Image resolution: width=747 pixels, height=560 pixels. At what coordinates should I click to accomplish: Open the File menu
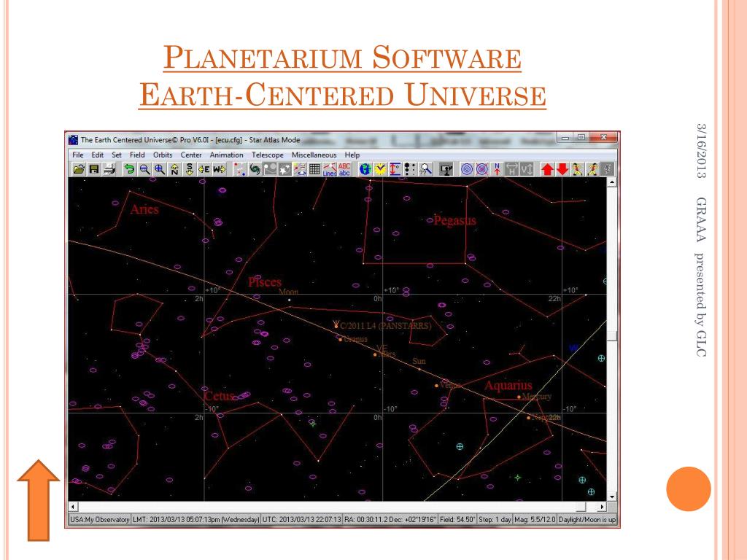click(x=77, y=155)
